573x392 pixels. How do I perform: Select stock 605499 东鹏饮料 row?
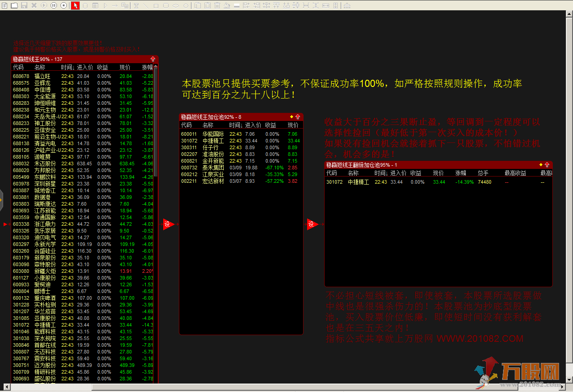point(82,177)
